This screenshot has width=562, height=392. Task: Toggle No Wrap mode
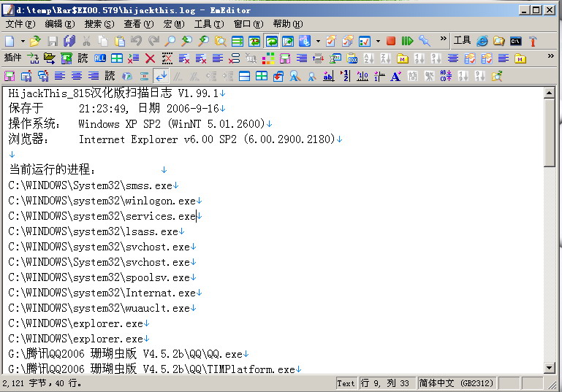click(238, 41)
